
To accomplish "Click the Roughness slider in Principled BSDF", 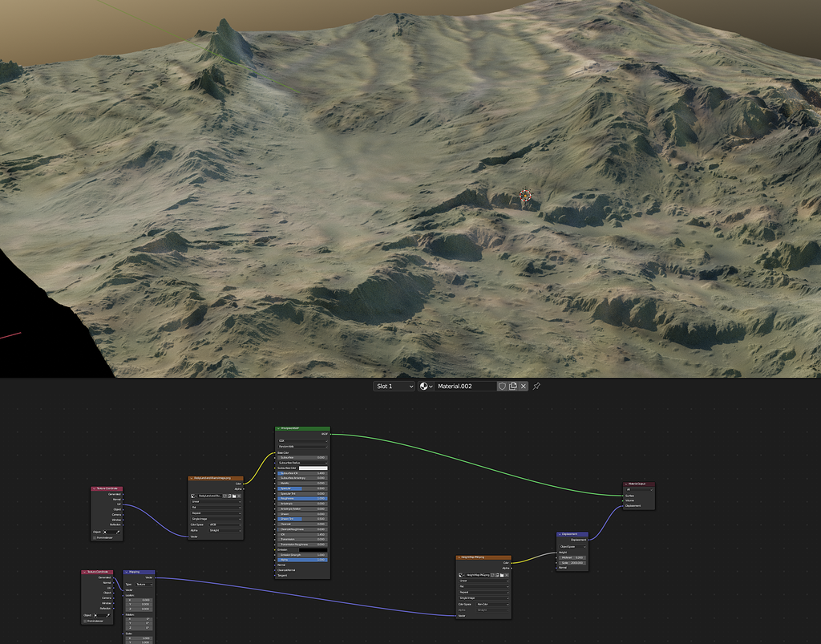I will point(302,499).
